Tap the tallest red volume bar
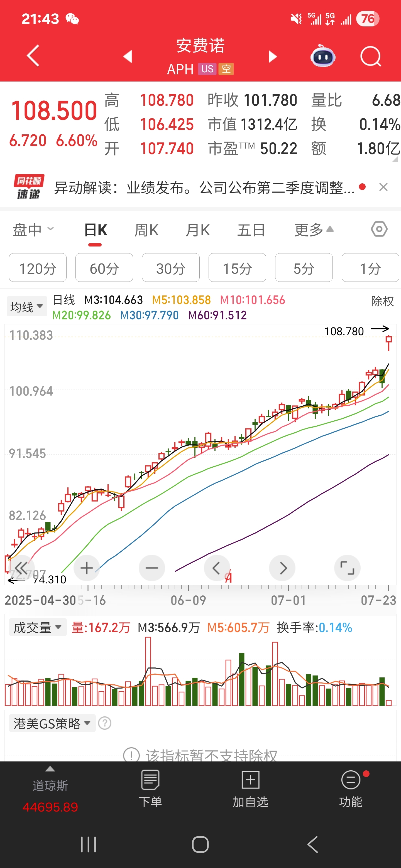Screen dimensions: 401x868 [x=148, y=672]
